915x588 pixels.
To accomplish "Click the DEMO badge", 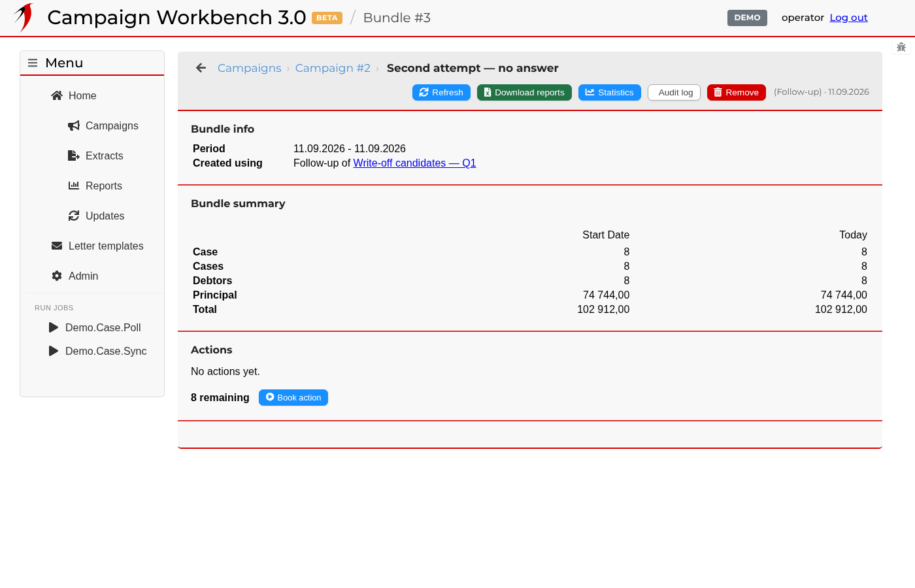I will pyautogui.click(x=747, y=18).
